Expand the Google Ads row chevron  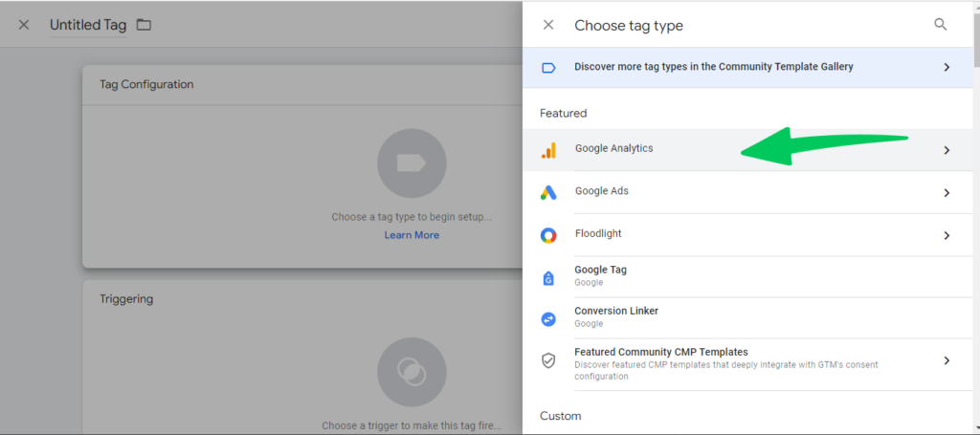pos(947,193)
